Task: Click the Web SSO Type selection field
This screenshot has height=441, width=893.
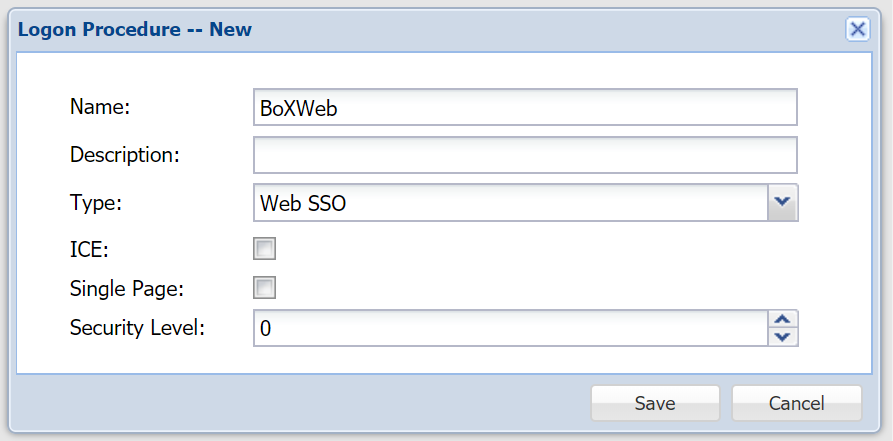Action: pyautogui.click(x=510, y=203)
